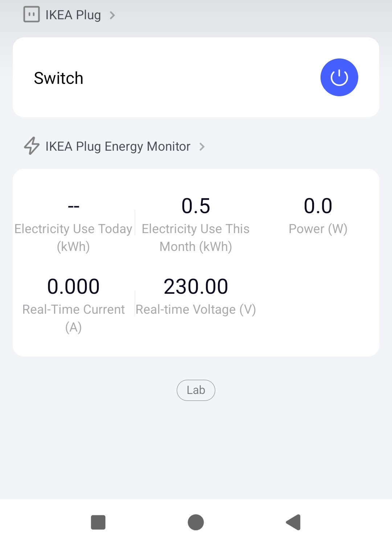Tap the Android home circle icon
392x545 pixels.
pyautogui.click(x=196, y=522)
